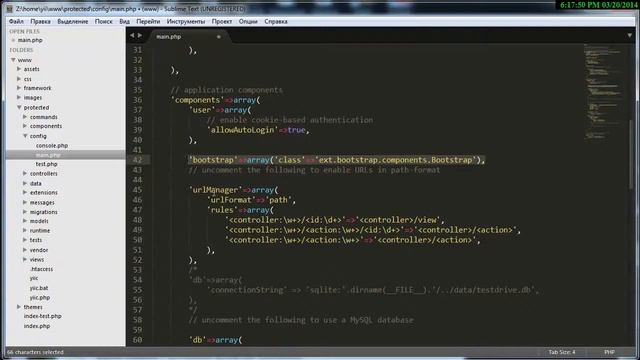Open yiic.php in the sidebar
The width and height of the screenshot is (640, 360).
40,298
